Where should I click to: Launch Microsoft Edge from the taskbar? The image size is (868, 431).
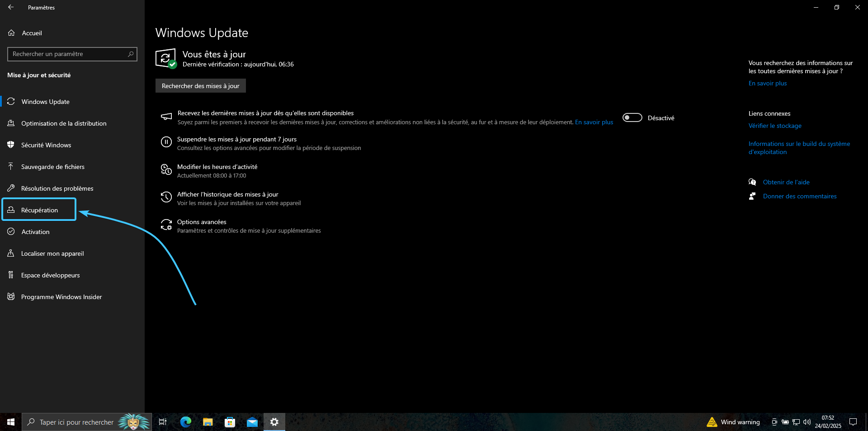pos(186,422)
